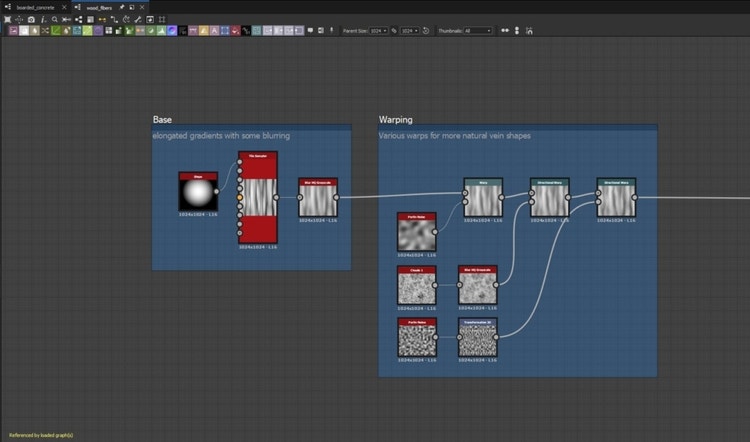Switch to the boarded_concrete tab
Image resolution: width=750 pixels, height=442 pixels.
coord(35,7)
